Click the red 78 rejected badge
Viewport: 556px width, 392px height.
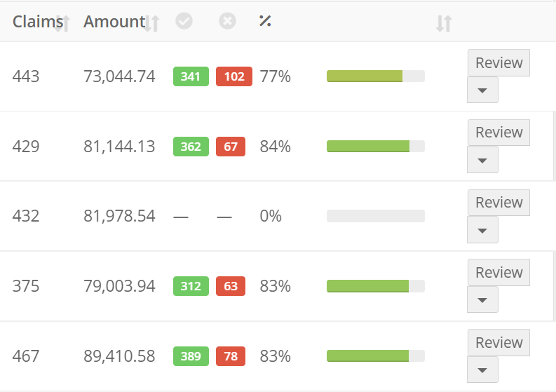pos(231,356)
